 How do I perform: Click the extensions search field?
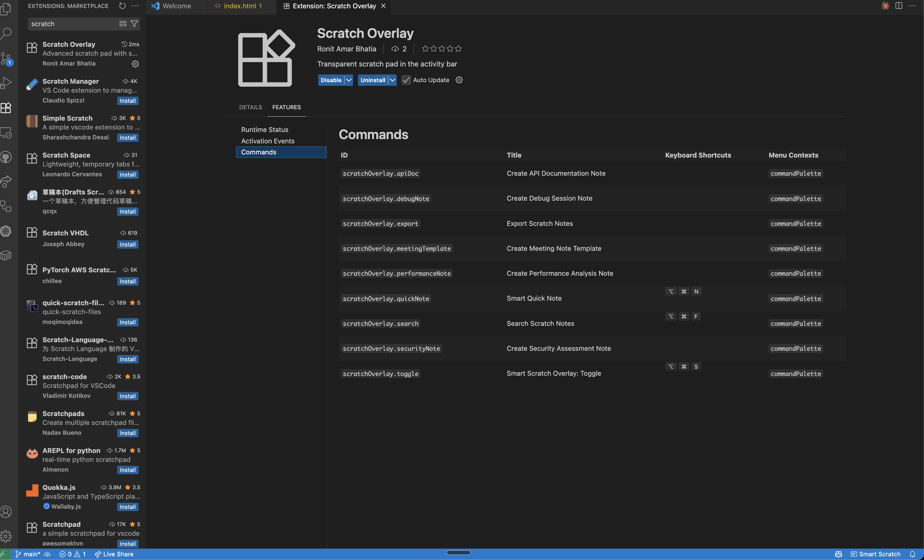click(x=74, y=24)
